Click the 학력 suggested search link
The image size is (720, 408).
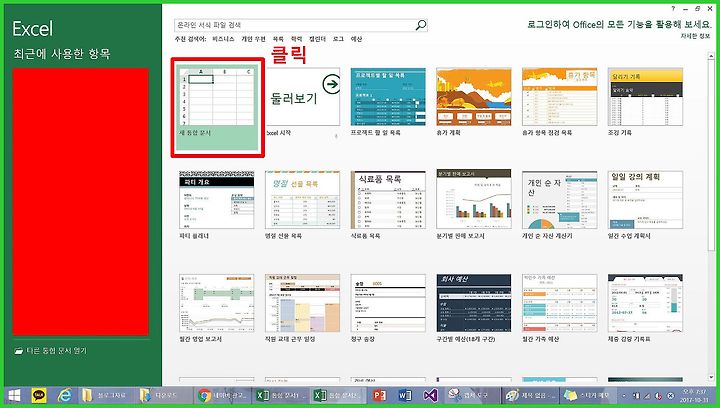[297, 39]
